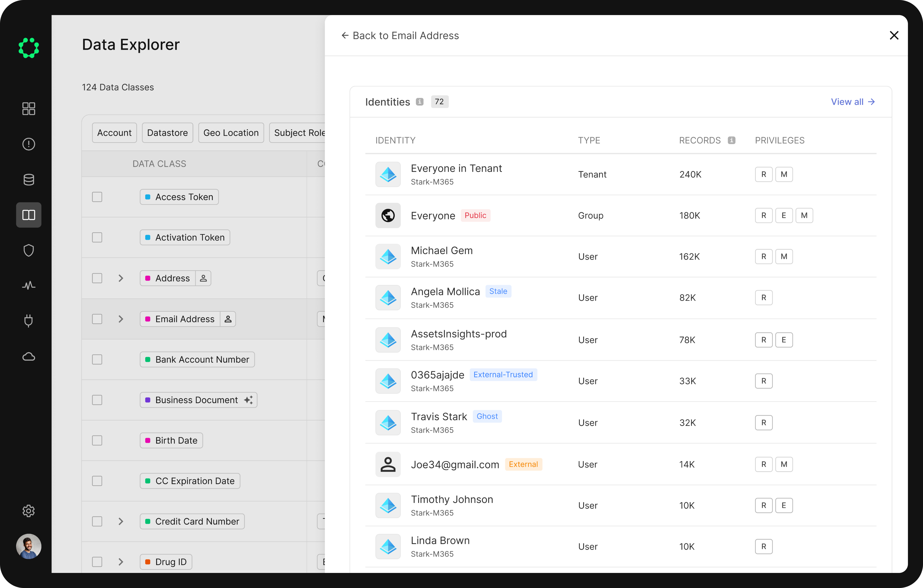Expand the Drug ID row chevron
The image size is (923, 588).
pyautogui.click(x=121, y=562)
